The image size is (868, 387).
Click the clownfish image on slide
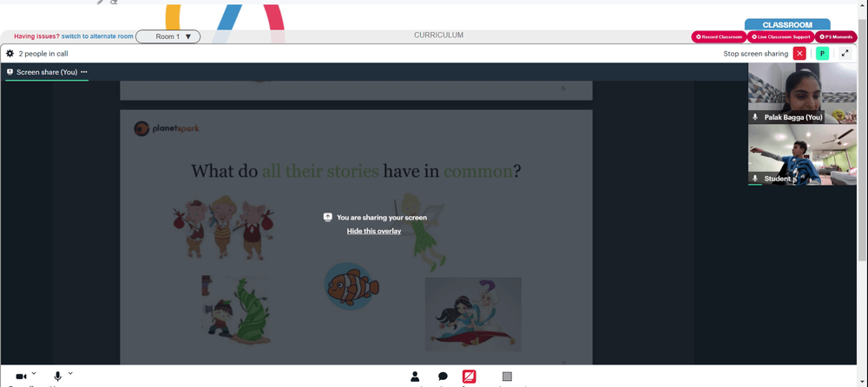351,286
